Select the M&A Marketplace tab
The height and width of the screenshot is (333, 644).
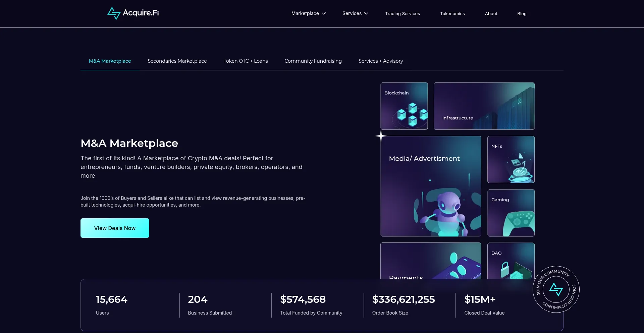click(110, 61)
